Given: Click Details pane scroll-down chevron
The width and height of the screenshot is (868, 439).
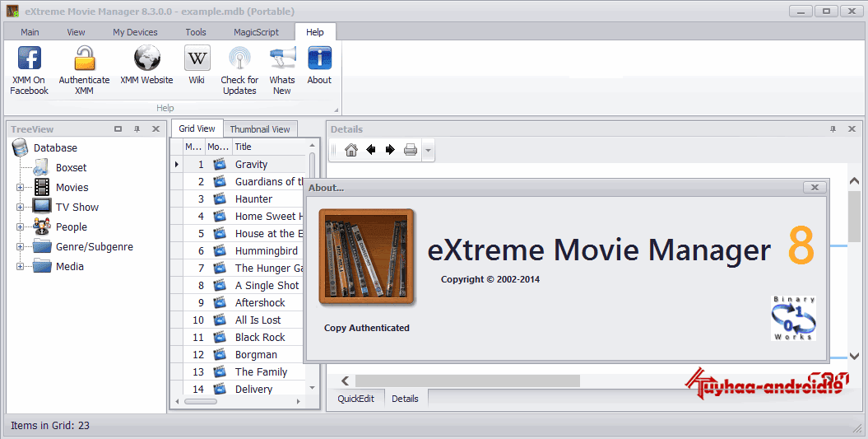Looking at the screenshot, I should click(854, 356).
